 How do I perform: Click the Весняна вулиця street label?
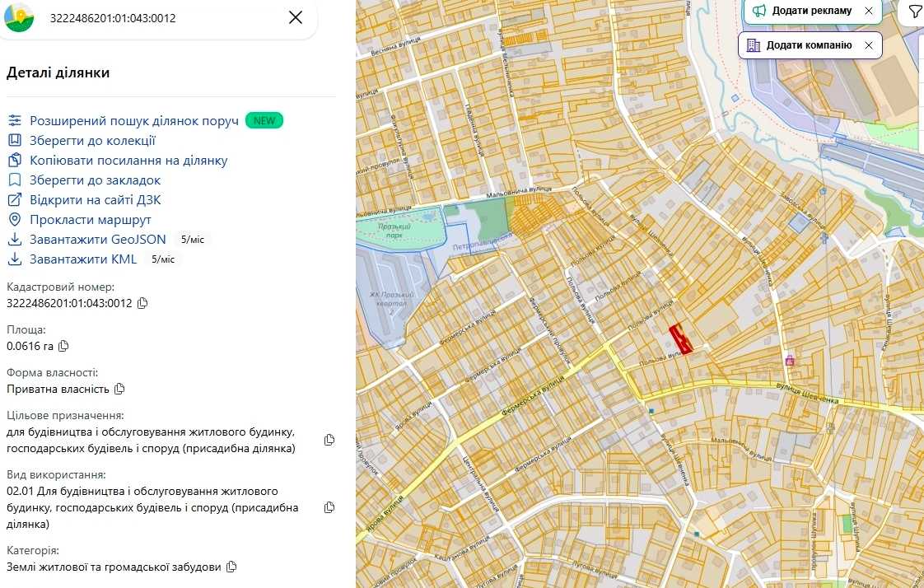395,46
